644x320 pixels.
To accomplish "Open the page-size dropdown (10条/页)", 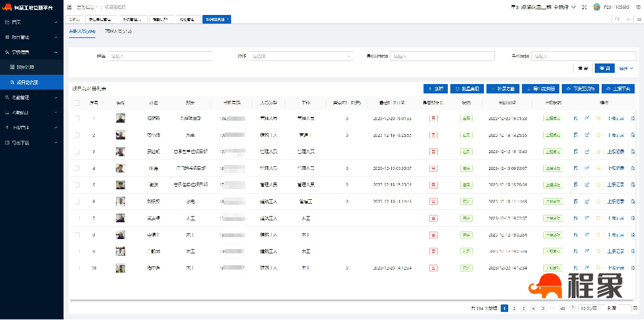I will pos(592,308).
